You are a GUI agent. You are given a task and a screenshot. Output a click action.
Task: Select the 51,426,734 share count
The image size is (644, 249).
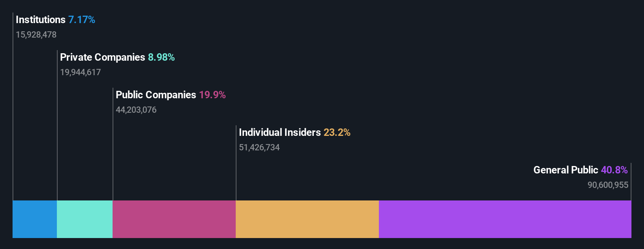coord(259,148)
